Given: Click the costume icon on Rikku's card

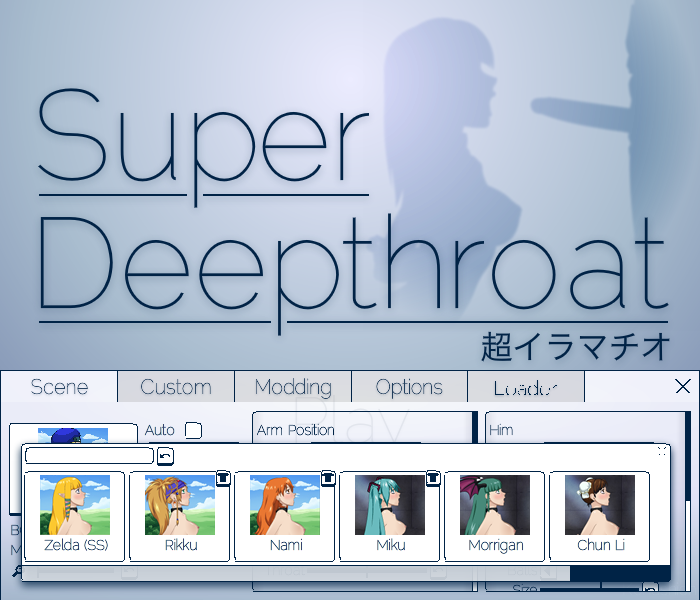Looking at the screenshot, I should 222,479.
